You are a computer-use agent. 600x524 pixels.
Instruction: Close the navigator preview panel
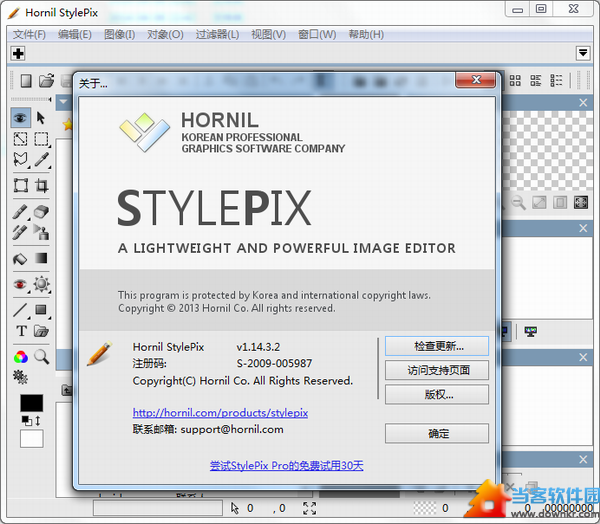tap(583, 103)
